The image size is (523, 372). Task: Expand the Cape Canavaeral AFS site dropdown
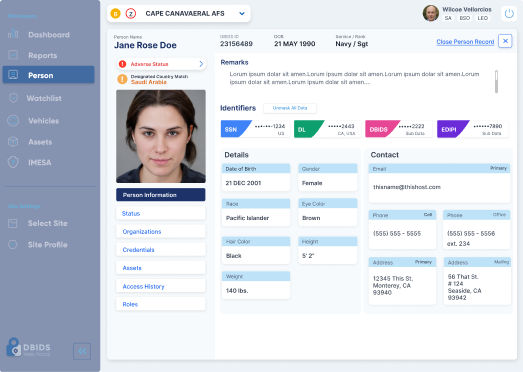tap(242, 14)
